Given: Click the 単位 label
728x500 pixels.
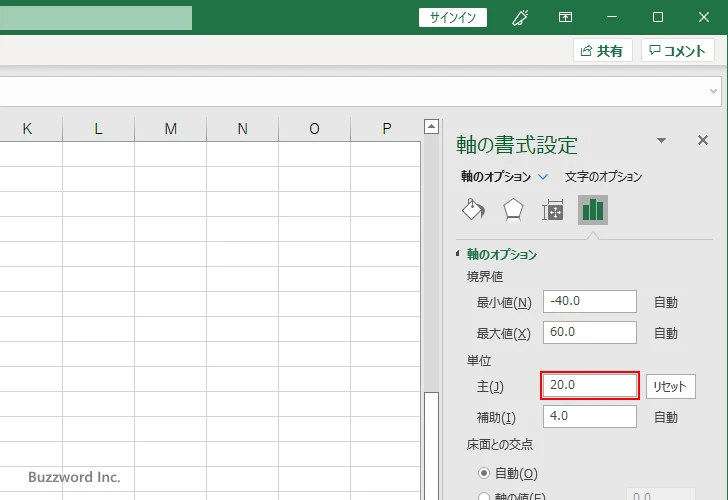Looking at the screenshot, I should click(479, 361).
